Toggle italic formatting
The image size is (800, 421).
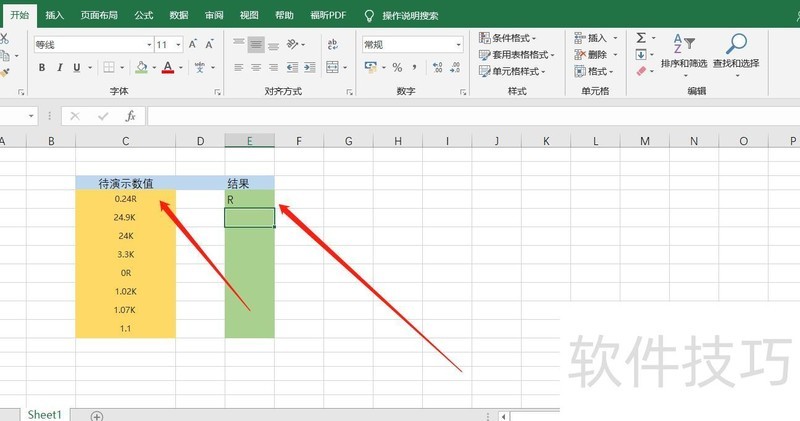coord(59,67)
